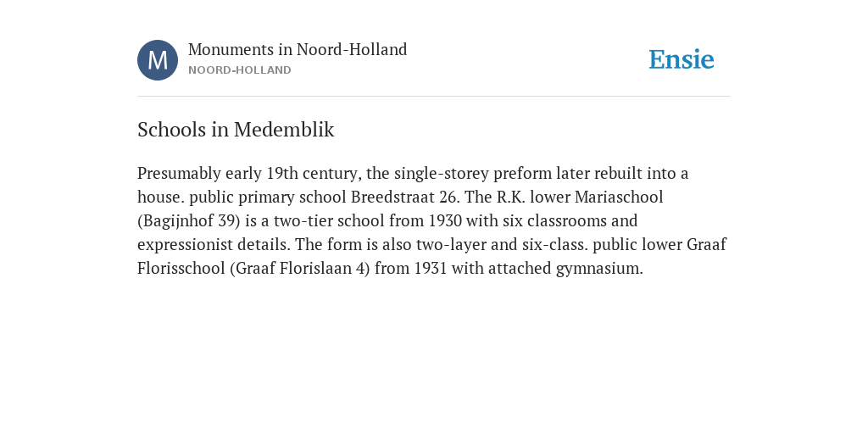868x434 pixels.
Task: Click the (Graaf Florislaan 4) address
Action: [299, 269]
